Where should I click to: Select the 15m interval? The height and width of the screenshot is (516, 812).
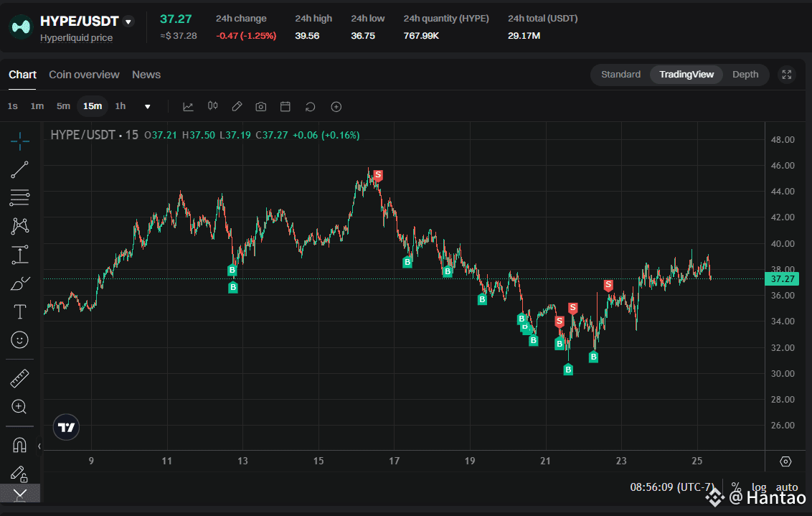(93, 106)
